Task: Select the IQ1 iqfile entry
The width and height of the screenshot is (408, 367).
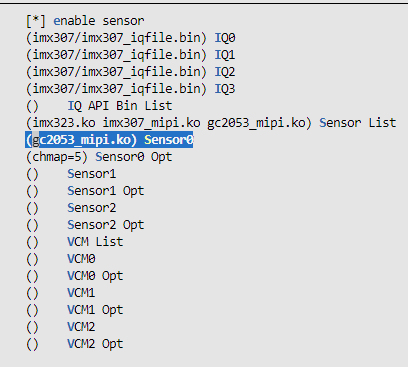Action: (131, 55)
